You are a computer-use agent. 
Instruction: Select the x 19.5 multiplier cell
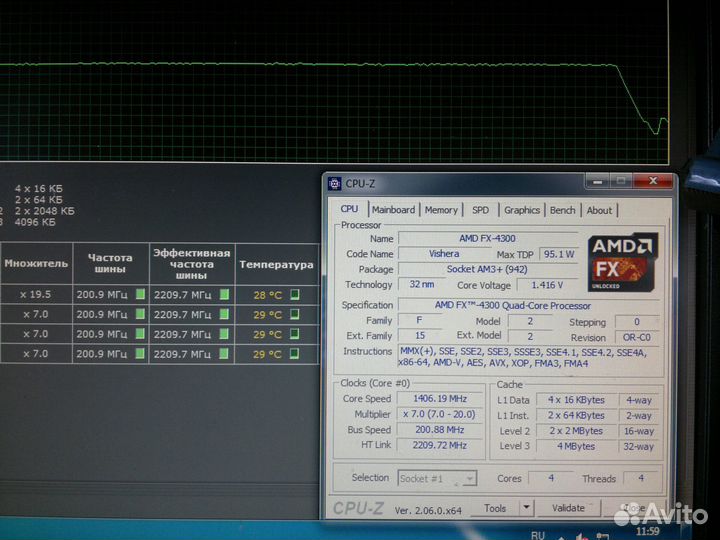(x=36, y=294)
